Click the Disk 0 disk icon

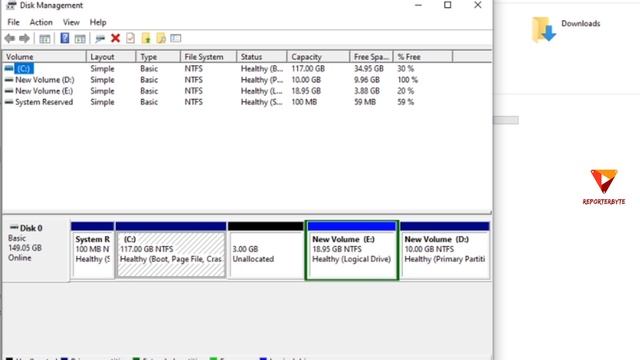coord(14,227)
